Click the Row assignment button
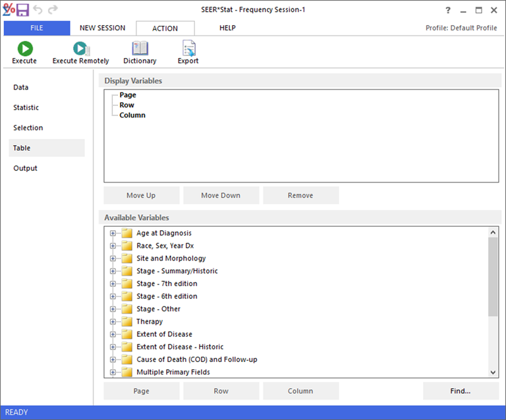506x420 pixels. coord(221,391)
